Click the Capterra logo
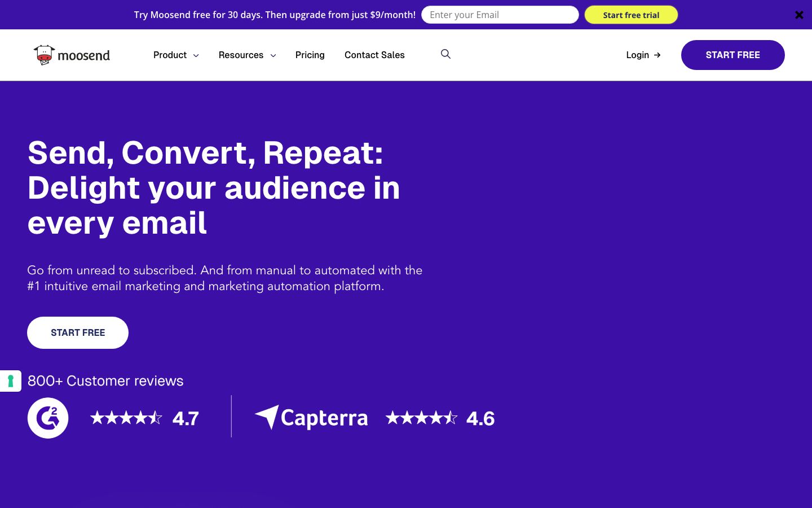This screenshot has width=812, height=508. (311, 418)
